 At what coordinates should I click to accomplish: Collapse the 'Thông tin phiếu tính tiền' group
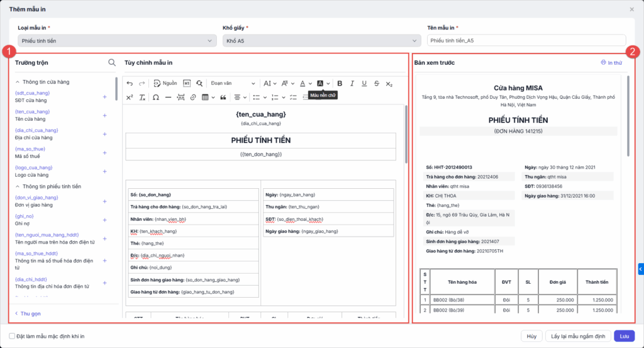coord(17,186)
